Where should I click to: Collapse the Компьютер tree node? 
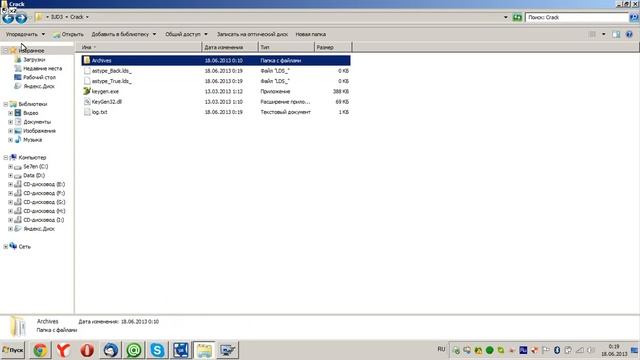pyautogui.click(x=5, y=158)
